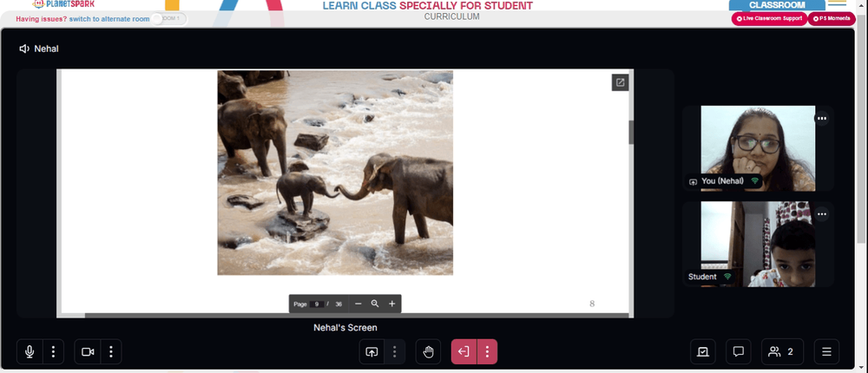Click the Student connection signal icon
Viewport: 868px width, 373px height.
coord(727,277)
